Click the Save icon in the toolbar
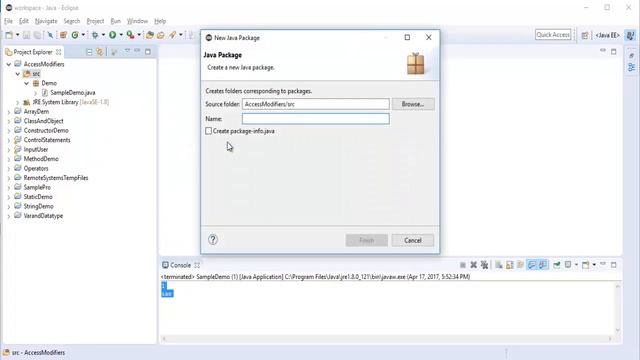 pyautogui.click(x=26, y=35)
